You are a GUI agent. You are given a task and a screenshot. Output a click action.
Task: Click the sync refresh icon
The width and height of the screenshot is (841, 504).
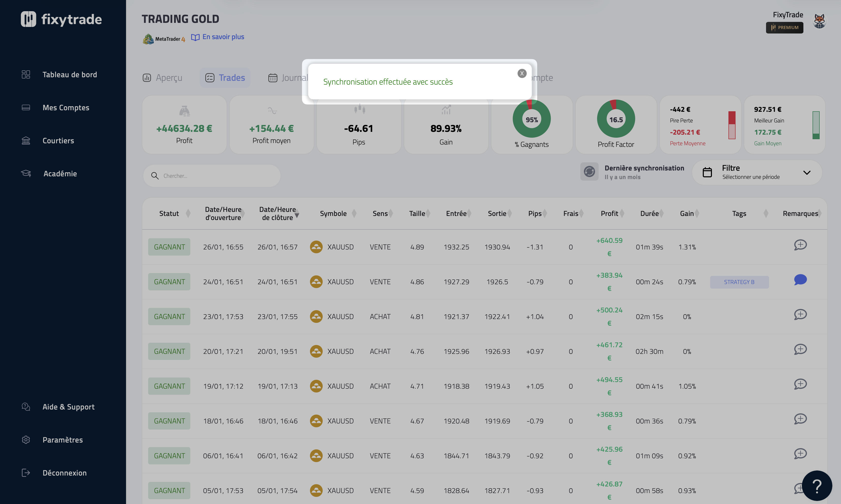tap(589, 172)
